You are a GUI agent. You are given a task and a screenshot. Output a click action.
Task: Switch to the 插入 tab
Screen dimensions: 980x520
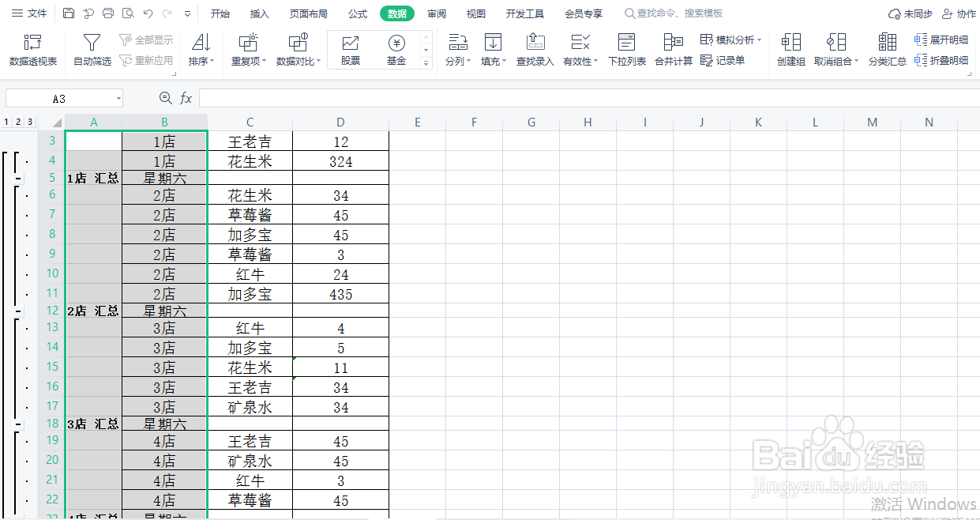[260, 13]
